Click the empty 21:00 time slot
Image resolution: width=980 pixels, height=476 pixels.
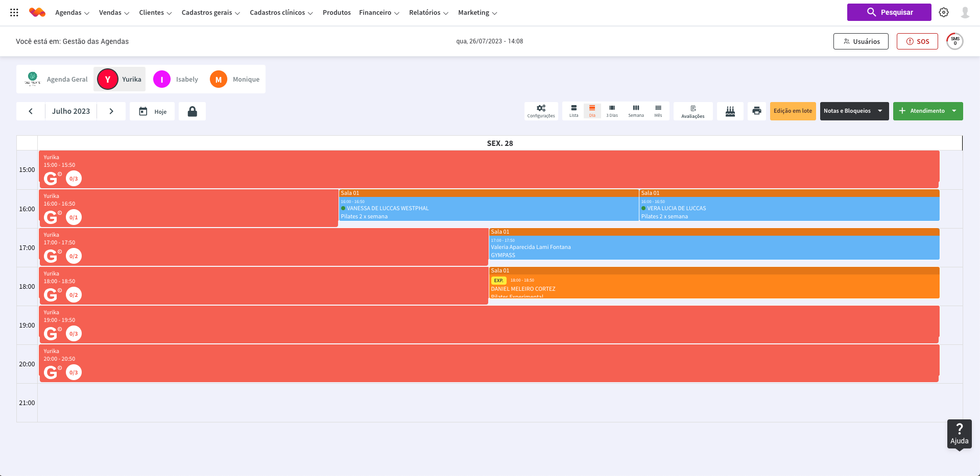pos(500,403)
